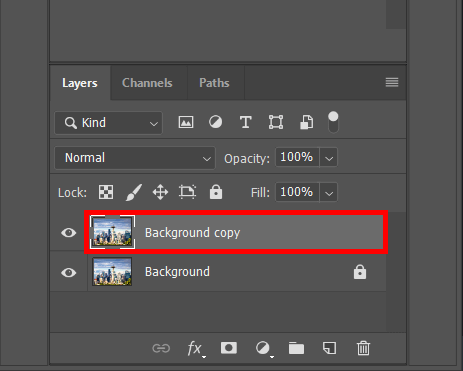463x371 pixels.
Task: Create a new layer
Action: point(329,348)
